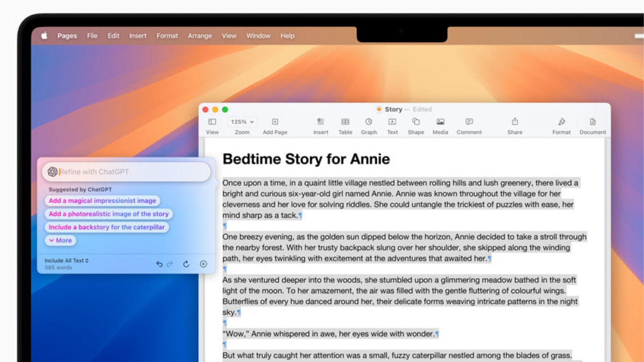Open the 125% Zoom dropdown
The width and height of the screenshot is (644, 362).
tap(242, 122)
